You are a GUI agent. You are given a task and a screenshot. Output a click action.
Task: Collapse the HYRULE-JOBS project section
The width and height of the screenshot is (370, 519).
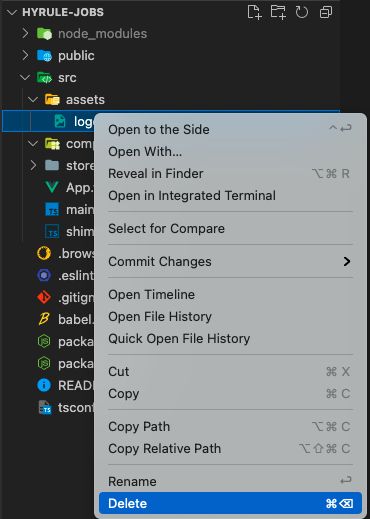12,12
